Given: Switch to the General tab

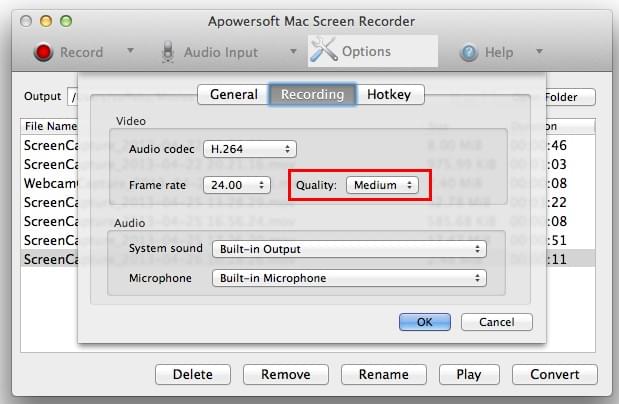Looking at the screenshot, I should click(234, 94).
